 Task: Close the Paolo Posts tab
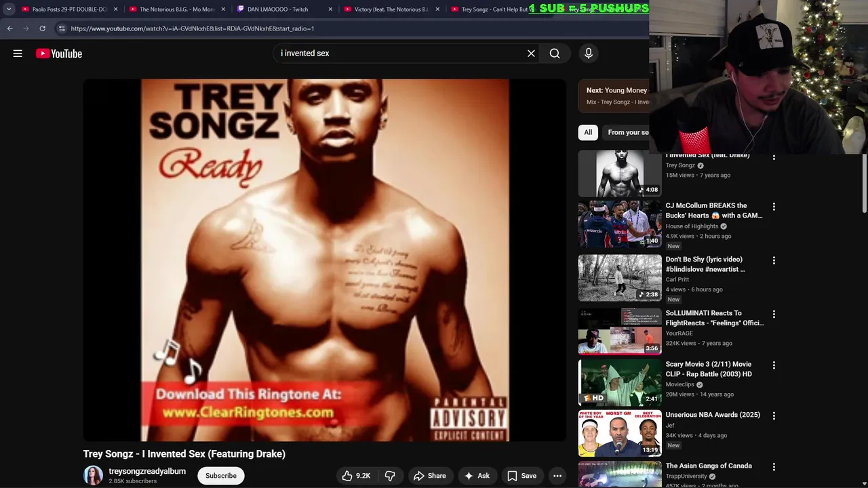[115, 9]
